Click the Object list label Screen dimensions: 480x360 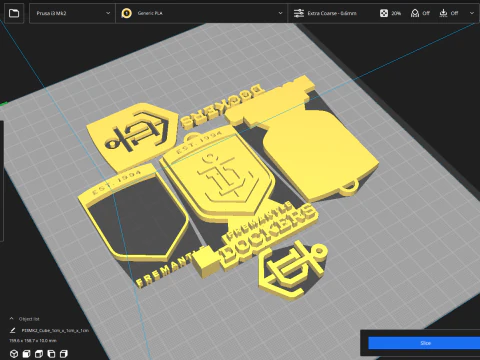click(29, 319)
